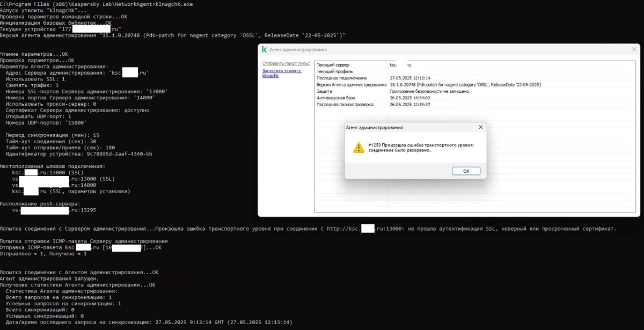Select the 'Текущий сервер' row label
644x330 pixels.
333,64
